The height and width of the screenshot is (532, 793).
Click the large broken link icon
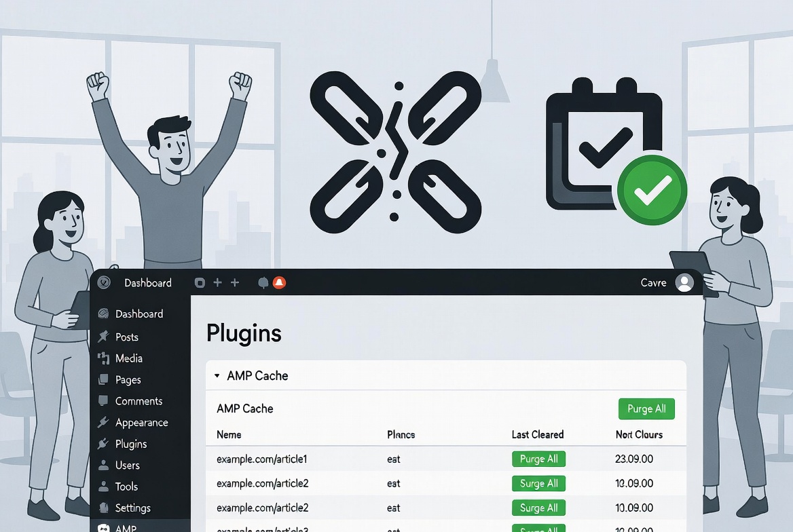[396, 152]
